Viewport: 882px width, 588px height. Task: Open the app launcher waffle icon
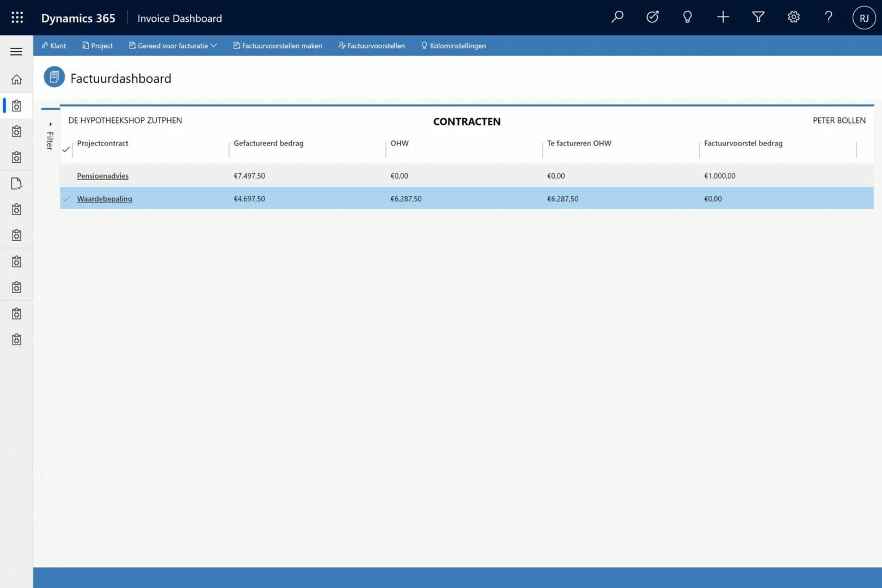click(17, 17)
